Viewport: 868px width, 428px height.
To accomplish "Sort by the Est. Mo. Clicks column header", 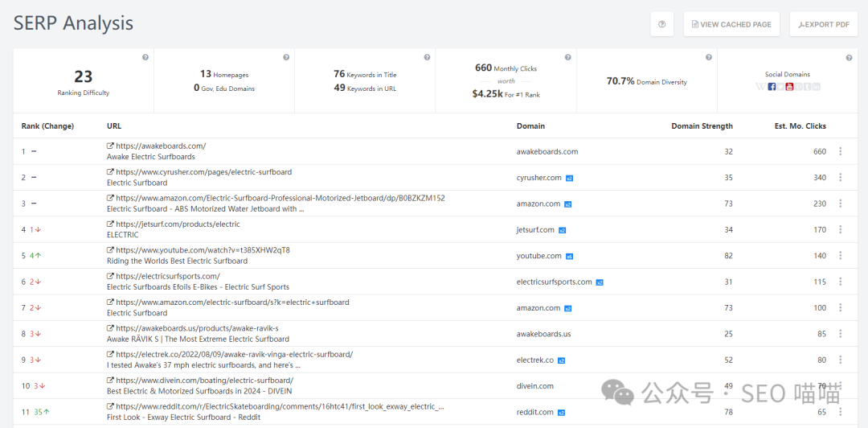I will tap(800, 126).
